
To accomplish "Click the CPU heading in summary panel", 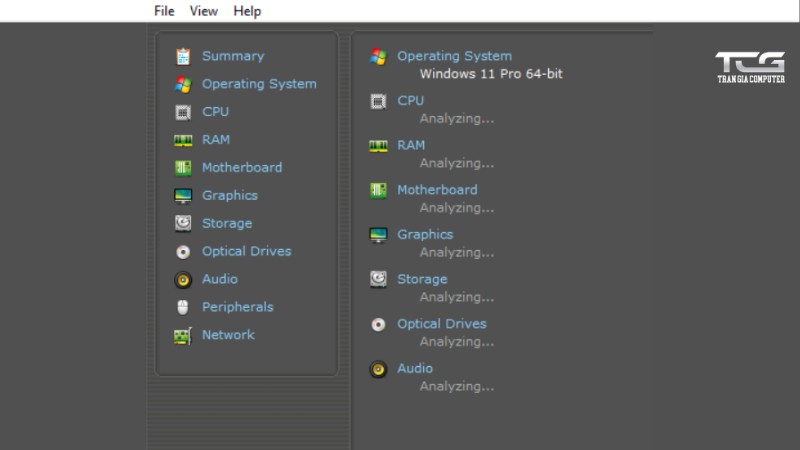I will [410, 100].
